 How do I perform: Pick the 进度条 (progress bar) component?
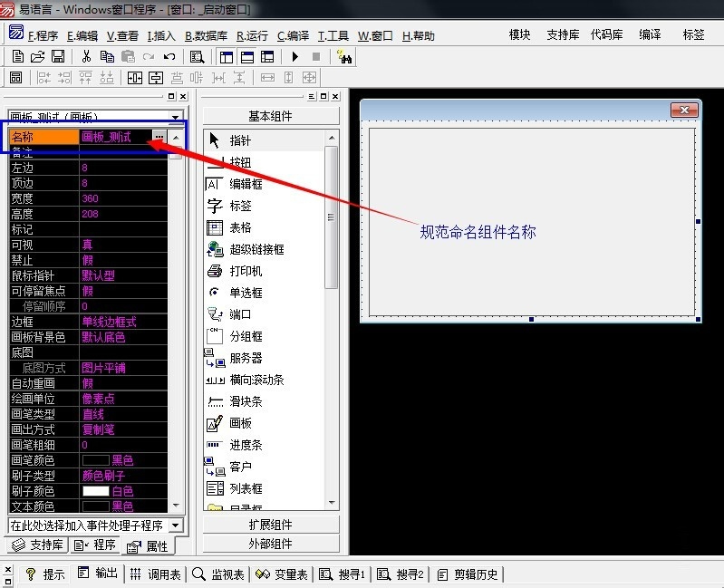pyautogui.click(x=245, y=445)
